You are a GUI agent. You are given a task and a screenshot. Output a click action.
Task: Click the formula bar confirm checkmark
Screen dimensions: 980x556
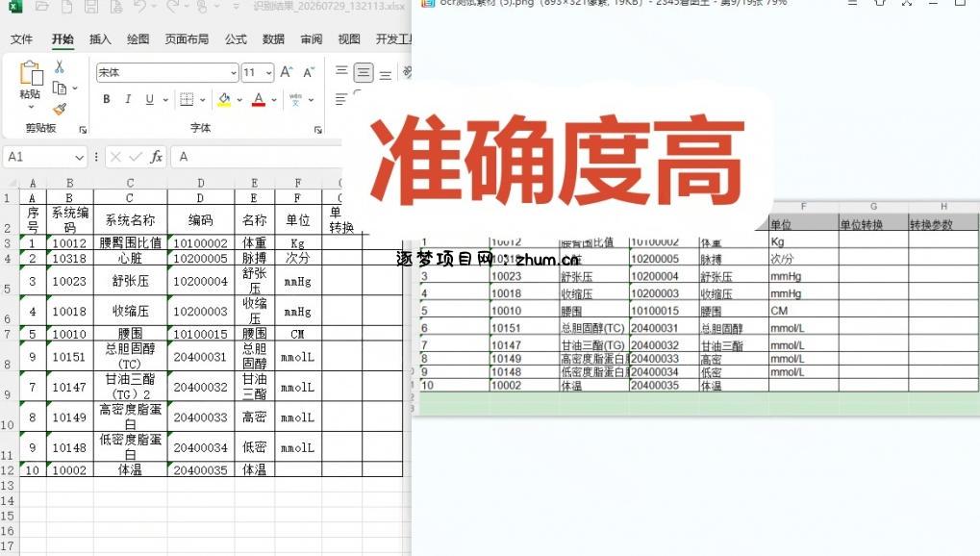point(135,157)
